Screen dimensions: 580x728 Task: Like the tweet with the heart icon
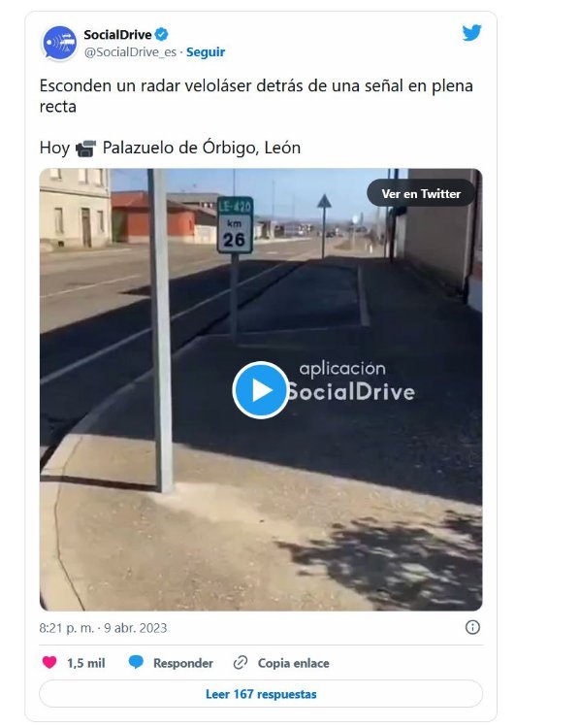(x=49, y=662)
